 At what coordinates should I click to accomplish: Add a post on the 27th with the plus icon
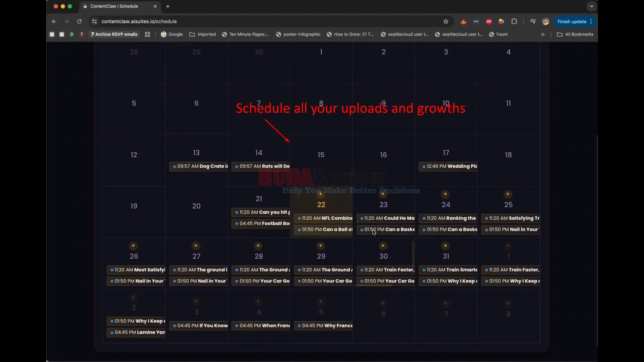pyautogui.click(x=196, y=246)
